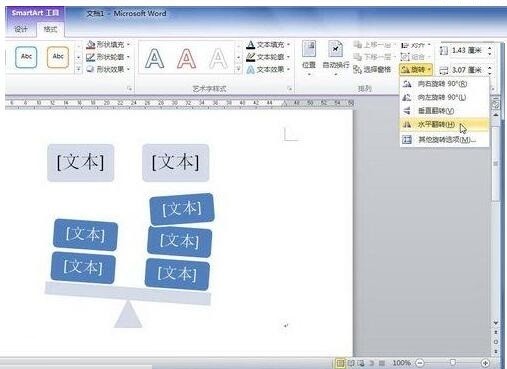The image size is (507, 369).
Task: Click the zoom out minus button
Action: (x=421, y=363)
